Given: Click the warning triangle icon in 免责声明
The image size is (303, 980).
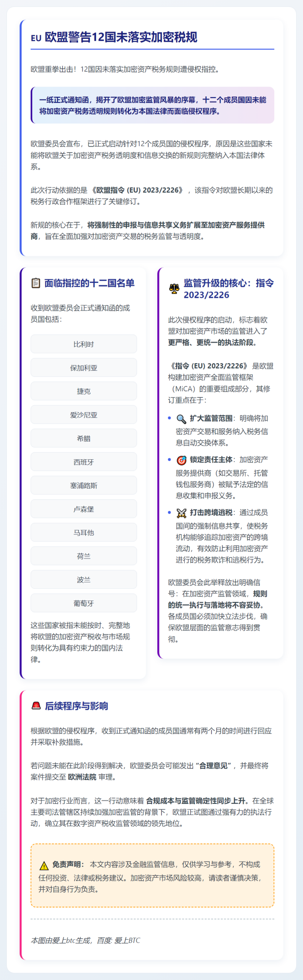Looking at the screenshot, I should [44, 866].
